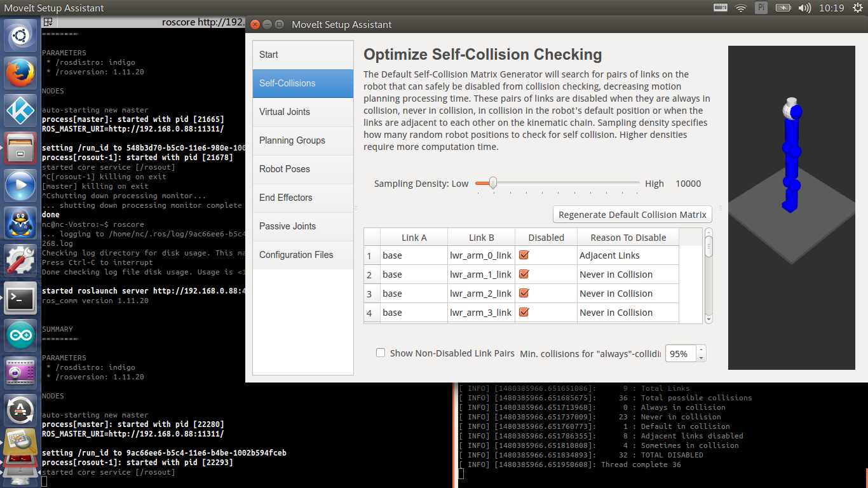
Task: Launch the Arduino IDE from the dock
Action: (x=21, y=335)
